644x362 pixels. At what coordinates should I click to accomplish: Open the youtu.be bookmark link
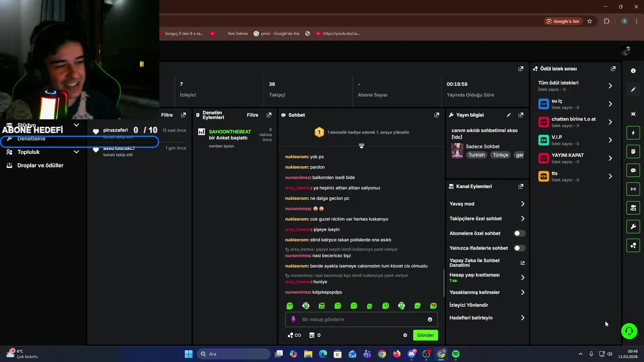point(338,34)
